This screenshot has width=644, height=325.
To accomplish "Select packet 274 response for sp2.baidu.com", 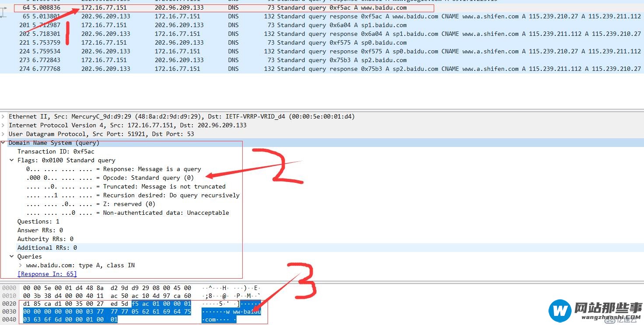I will click(x=322, y=69).
